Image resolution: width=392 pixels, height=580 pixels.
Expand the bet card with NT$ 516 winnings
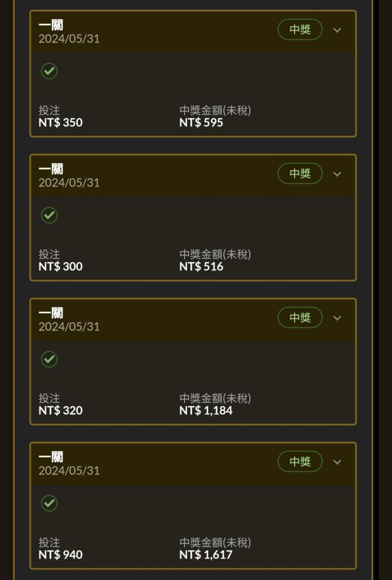click(x=337, y=174)
